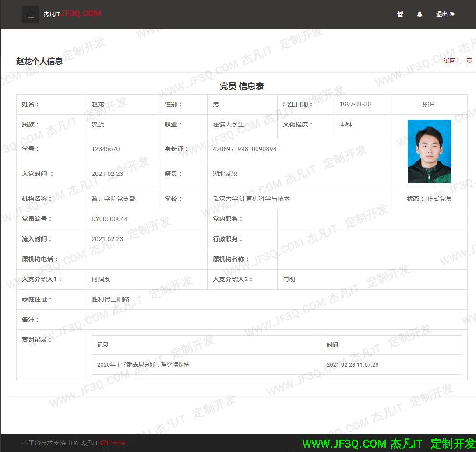This screenshot has width=476, height=452.
Task: Click the introducer name 何润系
Action: (x=100, y=279)
